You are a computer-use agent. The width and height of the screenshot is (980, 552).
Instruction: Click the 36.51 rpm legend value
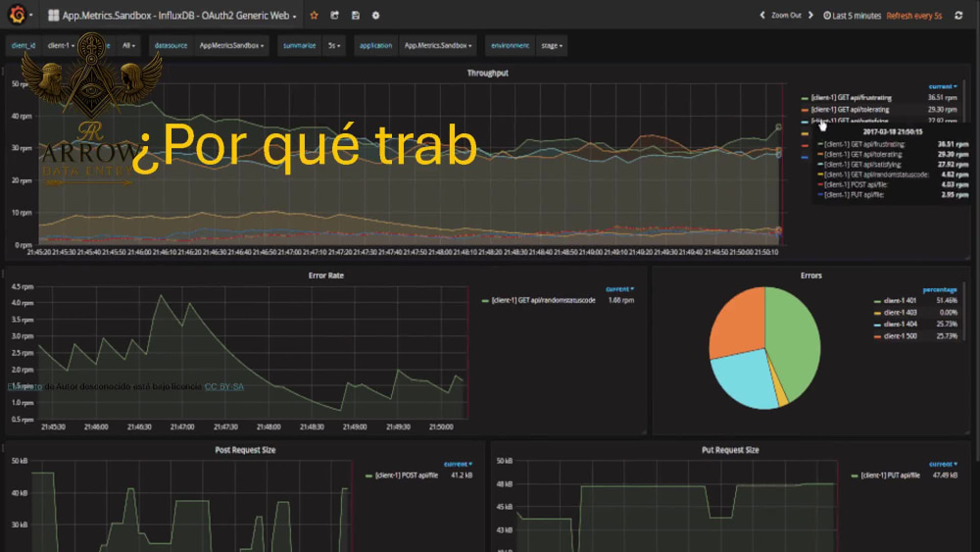click(x=942, y=97)
